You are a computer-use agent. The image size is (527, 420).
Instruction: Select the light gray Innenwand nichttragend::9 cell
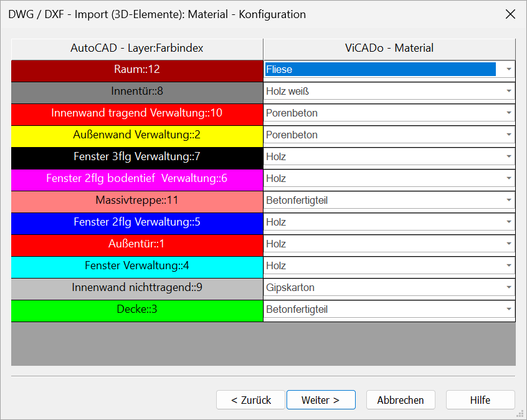[137, 289]
